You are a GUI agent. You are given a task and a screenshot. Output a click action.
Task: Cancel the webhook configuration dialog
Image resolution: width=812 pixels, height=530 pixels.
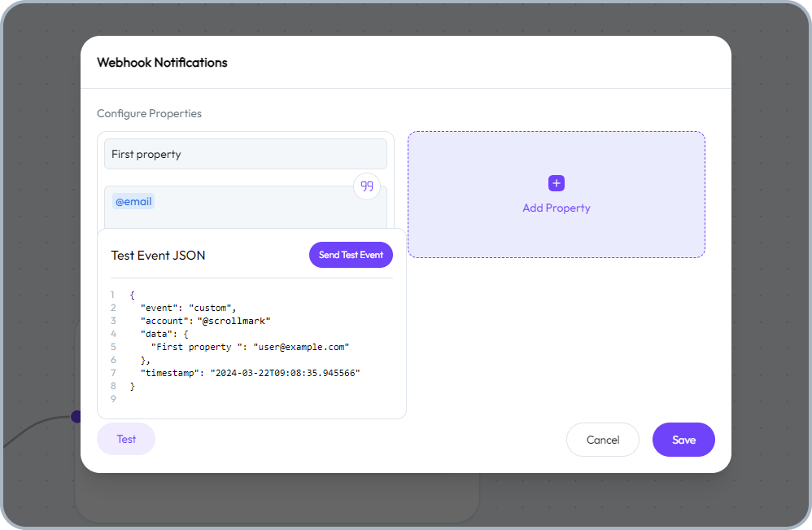(x=602, y=439)
